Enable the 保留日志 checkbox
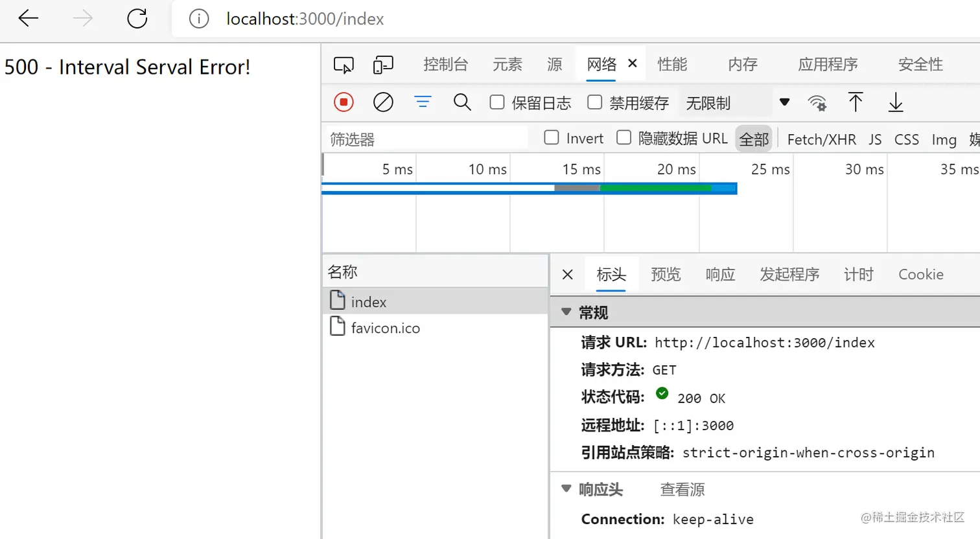The height and width of the screenshot is (539, 980). [497, 102]
